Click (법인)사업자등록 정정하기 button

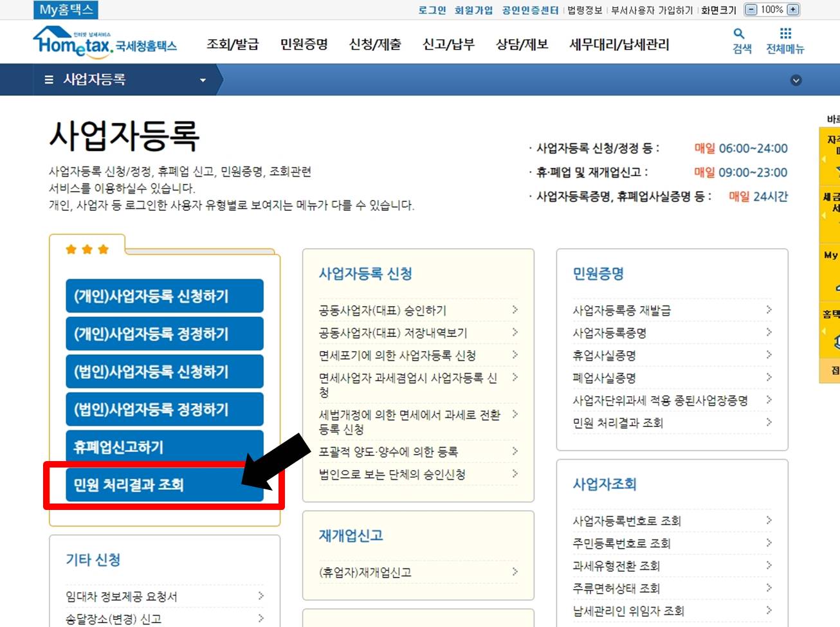pos(165,409)
